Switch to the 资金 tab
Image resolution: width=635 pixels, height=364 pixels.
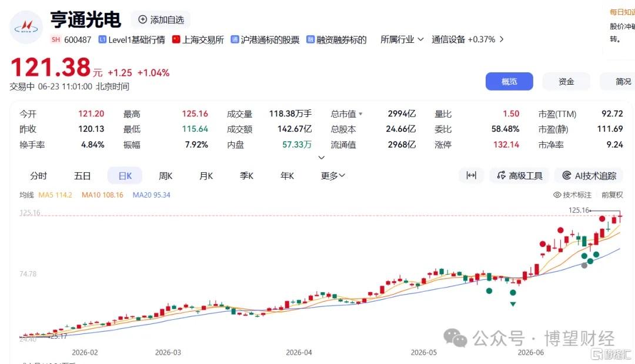566,81
